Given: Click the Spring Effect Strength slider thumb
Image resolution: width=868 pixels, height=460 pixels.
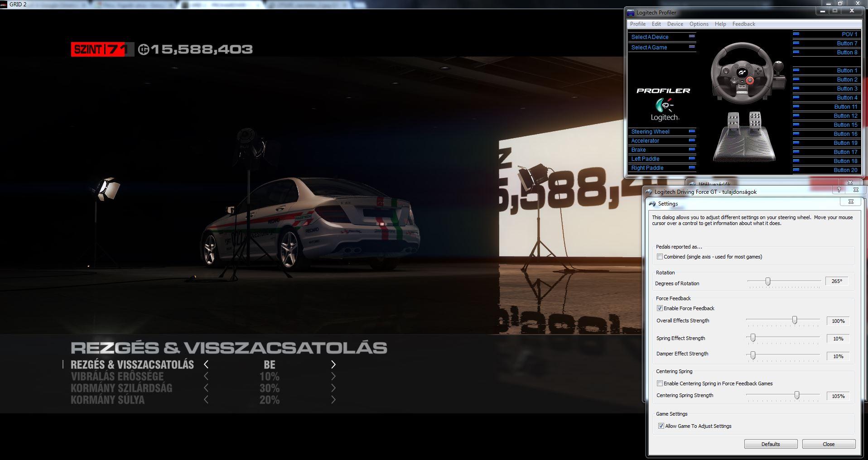Looking at the screenshot, I should [753, 338].
